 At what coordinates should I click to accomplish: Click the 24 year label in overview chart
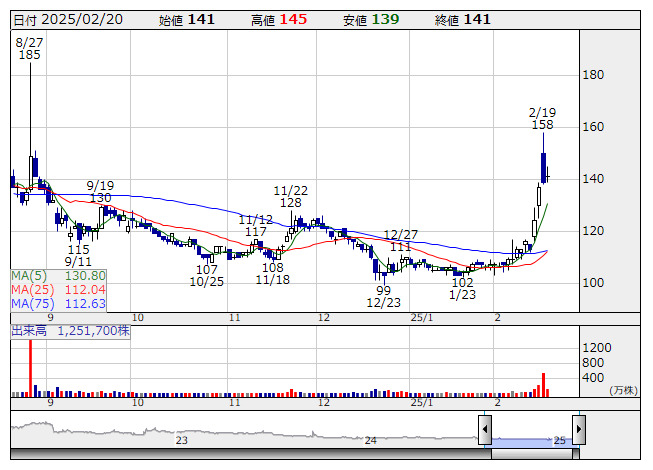(371, 440)
